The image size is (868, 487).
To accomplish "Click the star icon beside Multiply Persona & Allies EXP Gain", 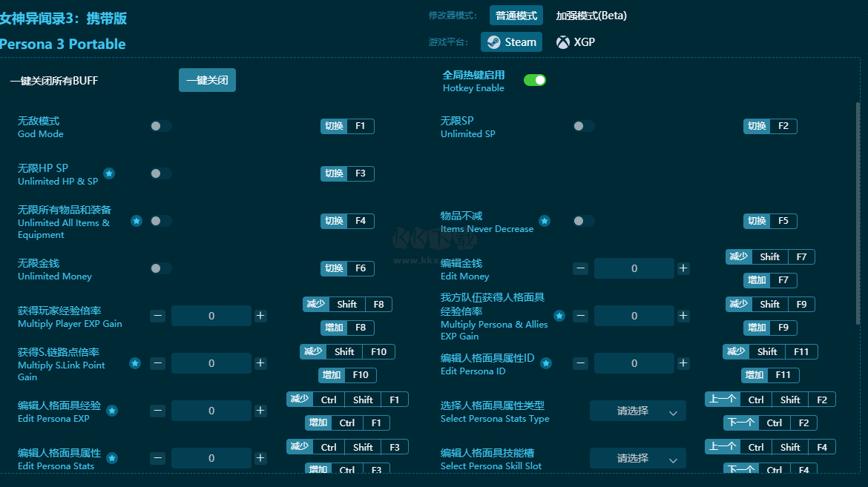I will coord(559,316).
